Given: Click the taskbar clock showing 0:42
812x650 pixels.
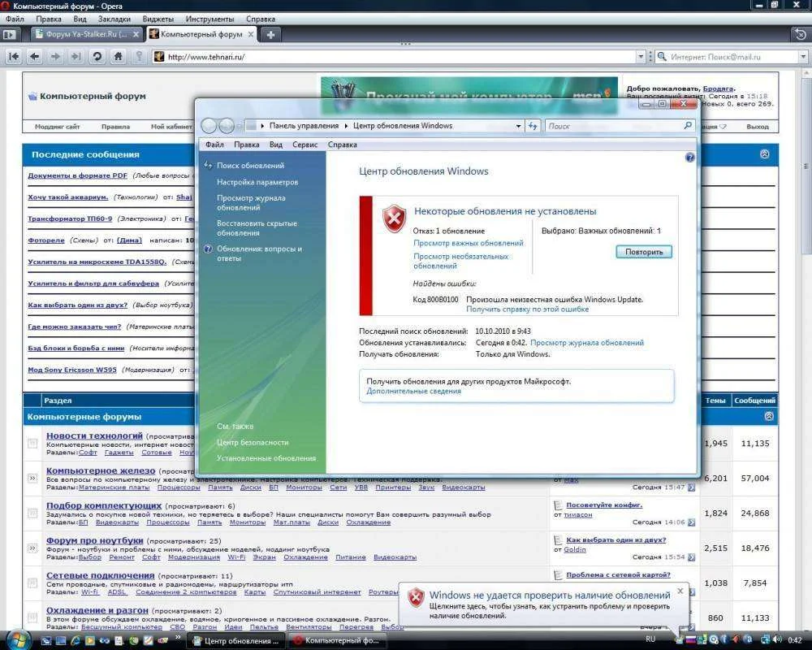Looking at the screenshot, I should pos(794,640).
